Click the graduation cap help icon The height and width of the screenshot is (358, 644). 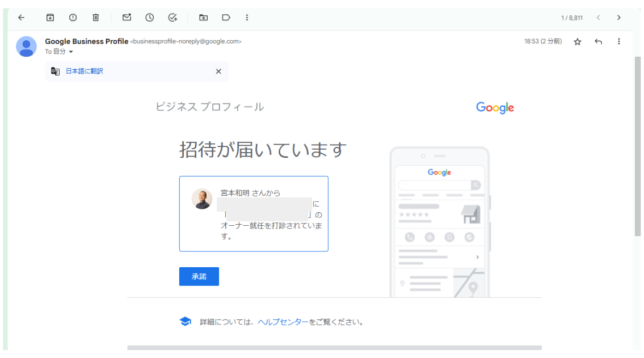click(185, 322)
